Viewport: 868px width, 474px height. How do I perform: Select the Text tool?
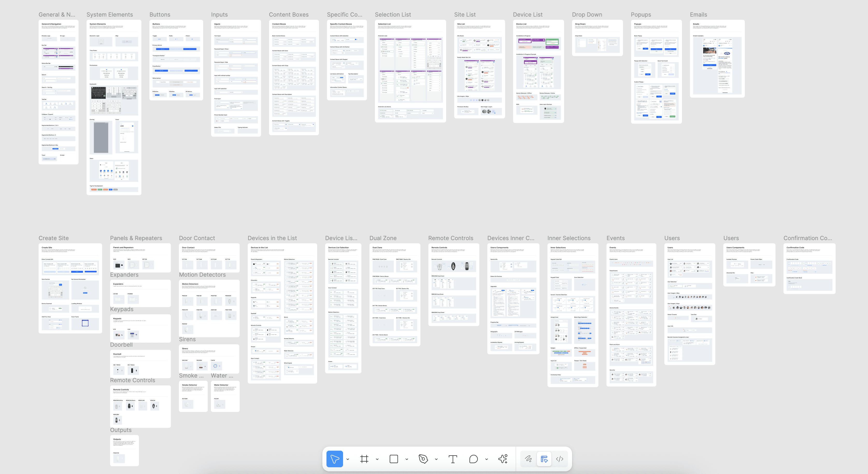[453, 459]
